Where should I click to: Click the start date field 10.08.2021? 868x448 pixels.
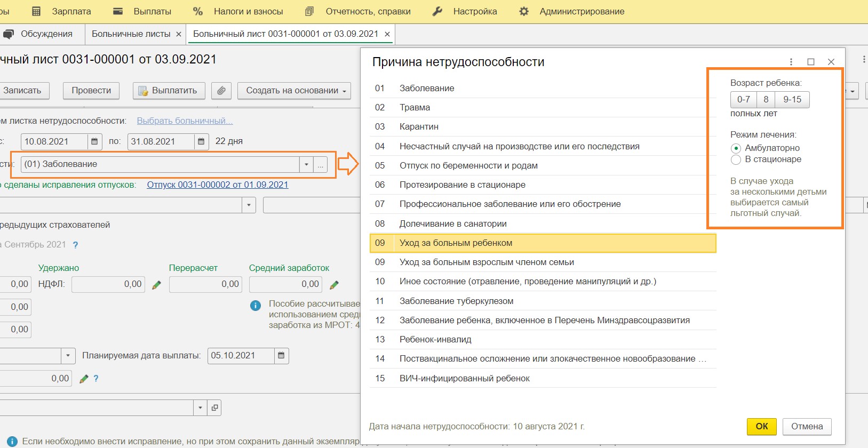54,141
